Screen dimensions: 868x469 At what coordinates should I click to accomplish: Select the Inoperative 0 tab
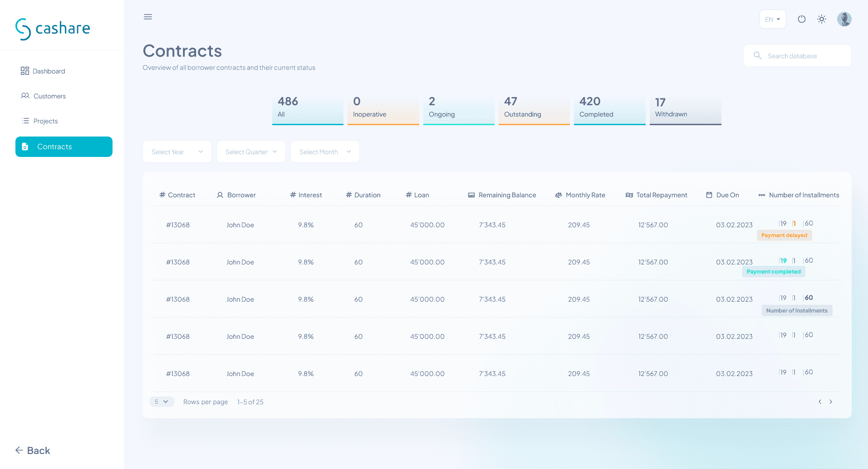click(x=383, y=109)
